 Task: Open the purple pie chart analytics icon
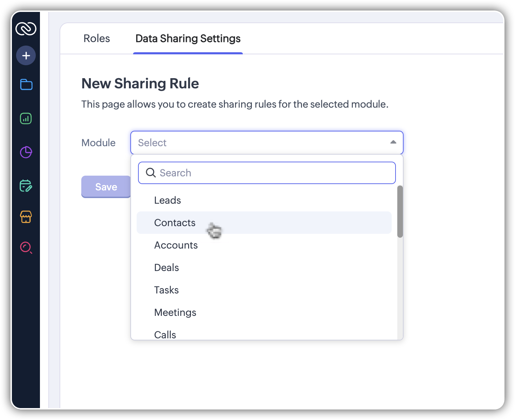coord(26,152)
